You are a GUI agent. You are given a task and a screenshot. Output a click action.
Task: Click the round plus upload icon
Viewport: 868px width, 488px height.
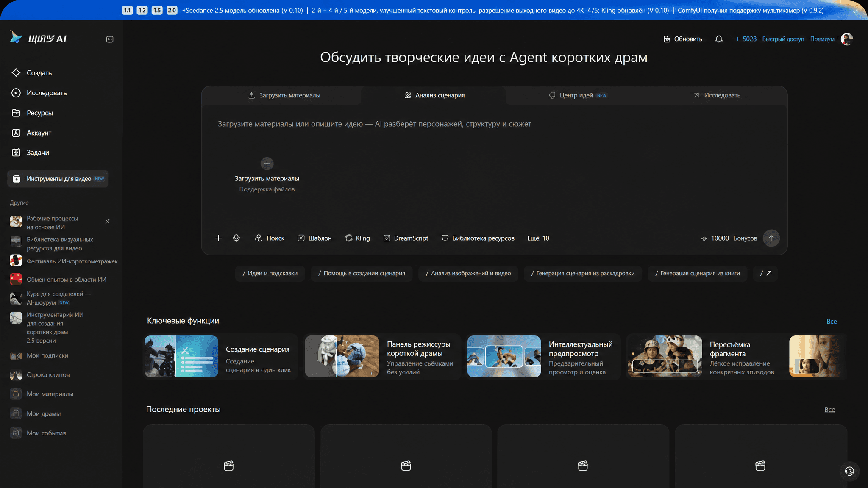[x=267, y=164]
